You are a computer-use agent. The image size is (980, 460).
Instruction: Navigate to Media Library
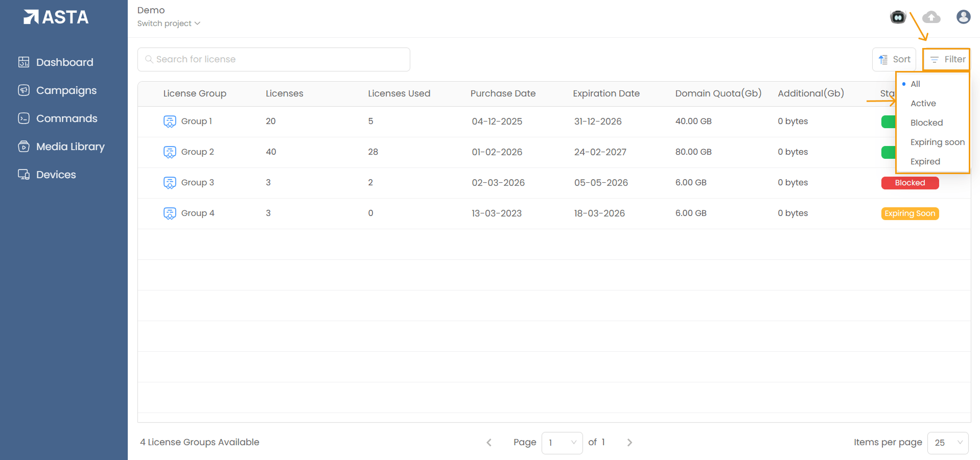pyautogui.click(x=70, y=147)
